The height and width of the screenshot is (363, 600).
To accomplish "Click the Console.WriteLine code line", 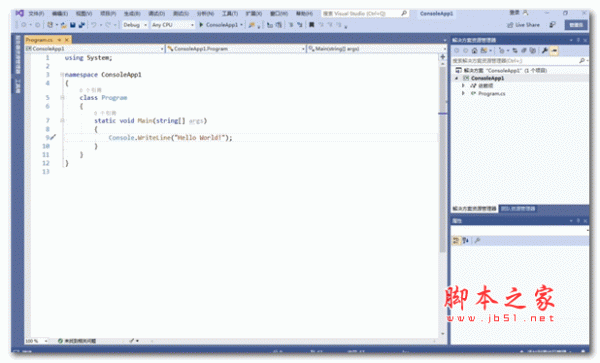I will click(x=170, y=138).
